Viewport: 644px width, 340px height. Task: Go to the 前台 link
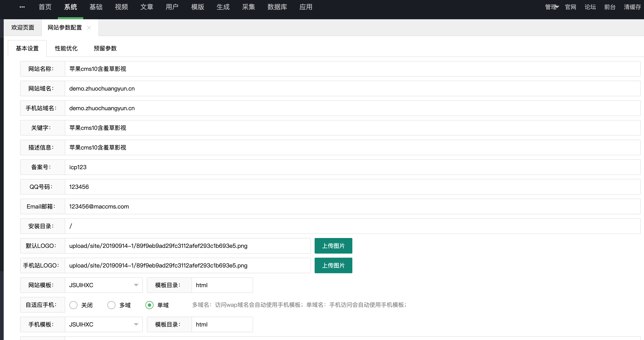[x=610, y=7]
